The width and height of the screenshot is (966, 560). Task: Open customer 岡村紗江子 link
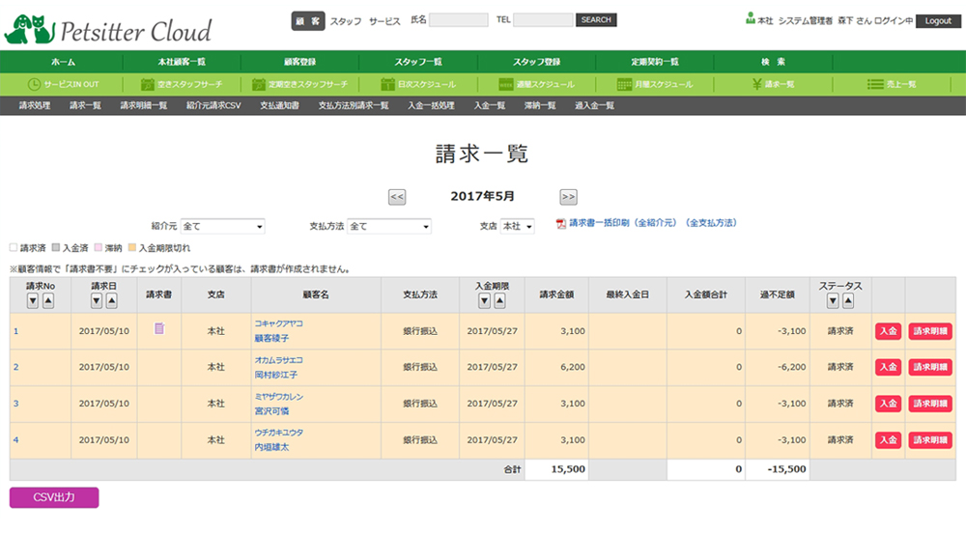pos(276,375)
